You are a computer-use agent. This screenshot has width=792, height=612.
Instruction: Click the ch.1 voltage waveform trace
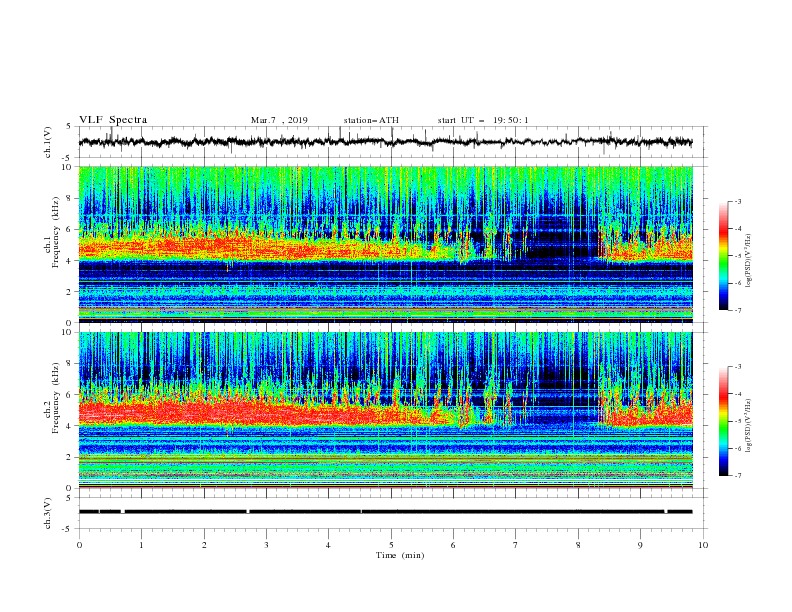pyautogui.click(x=385, y=142)
